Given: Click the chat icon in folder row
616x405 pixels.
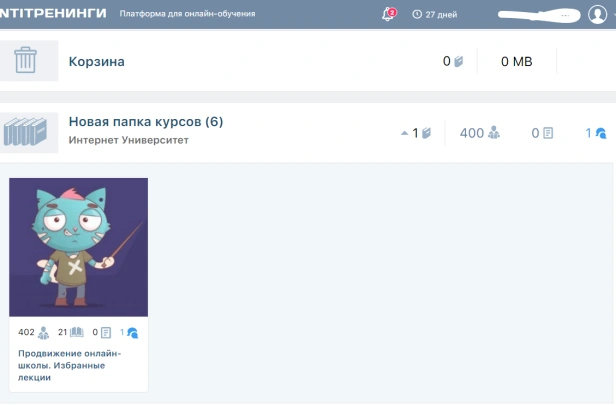Looking at the screenshot, I should [600, 132].
